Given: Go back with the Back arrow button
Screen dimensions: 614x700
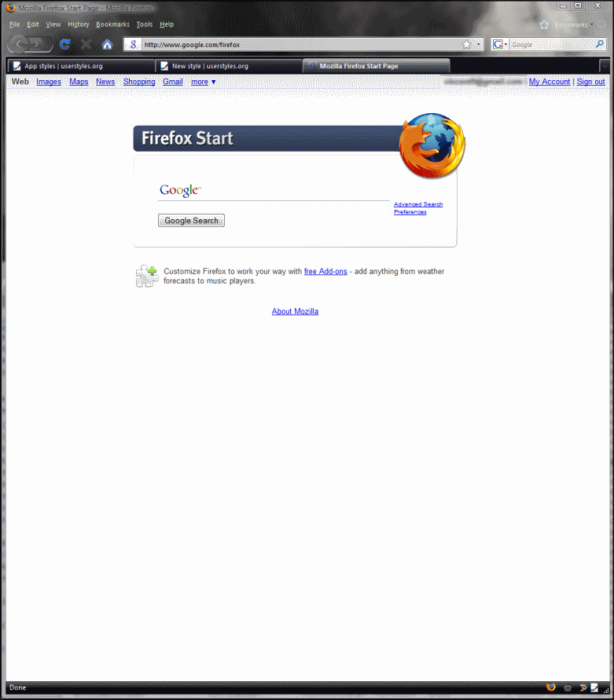Looking at the screenshot, I should coord(19,44).
